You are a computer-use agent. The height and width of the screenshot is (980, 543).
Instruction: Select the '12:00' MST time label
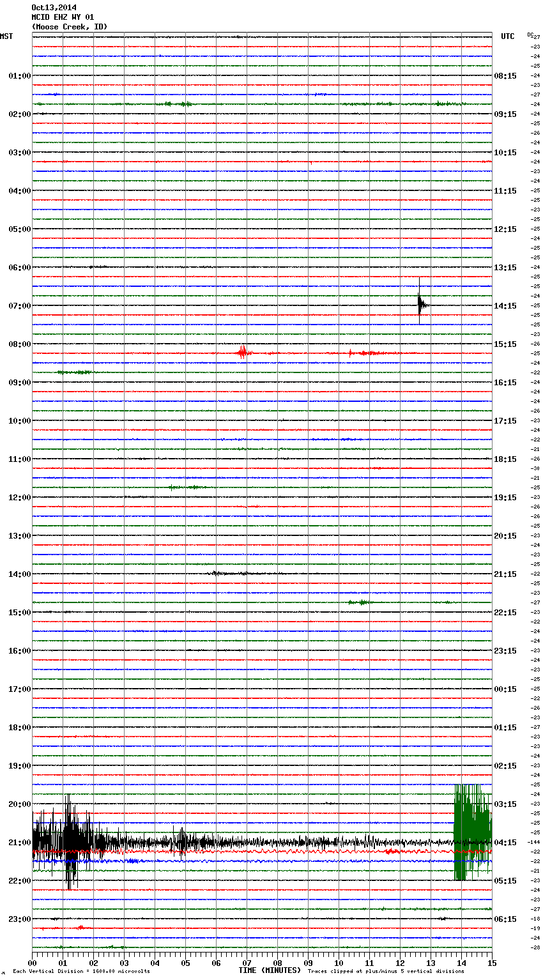coord(20,498)
